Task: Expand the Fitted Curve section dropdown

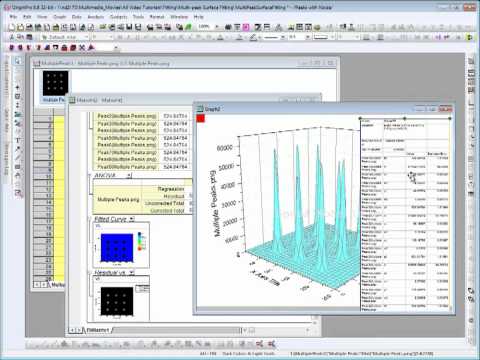Action: (x=132, y=219)
